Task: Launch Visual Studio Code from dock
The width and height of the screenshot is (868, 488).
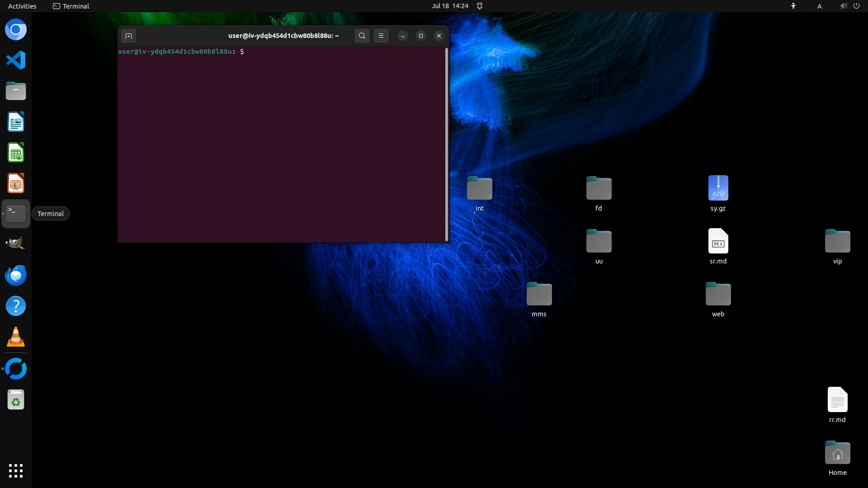Action: 16,61
